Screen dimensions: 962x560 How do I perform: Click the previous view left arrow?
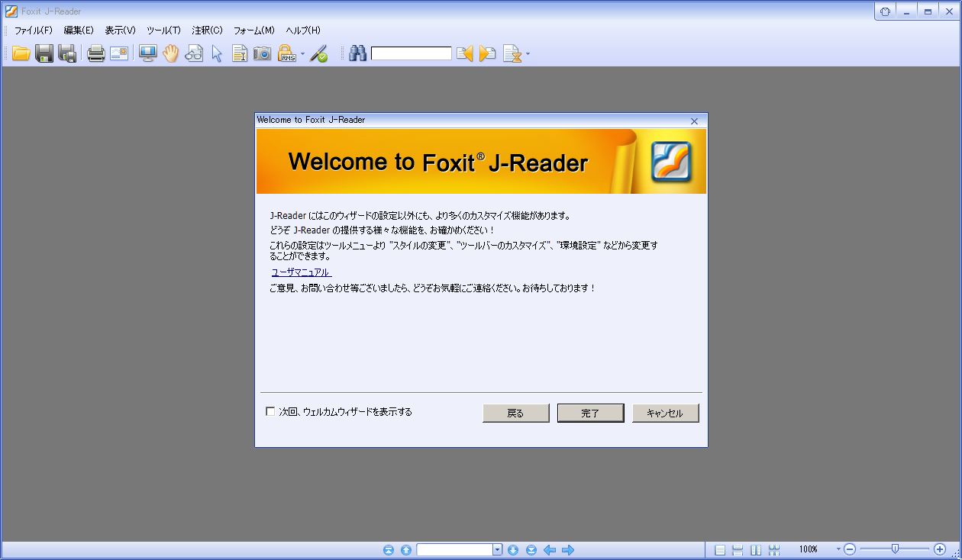550,549
